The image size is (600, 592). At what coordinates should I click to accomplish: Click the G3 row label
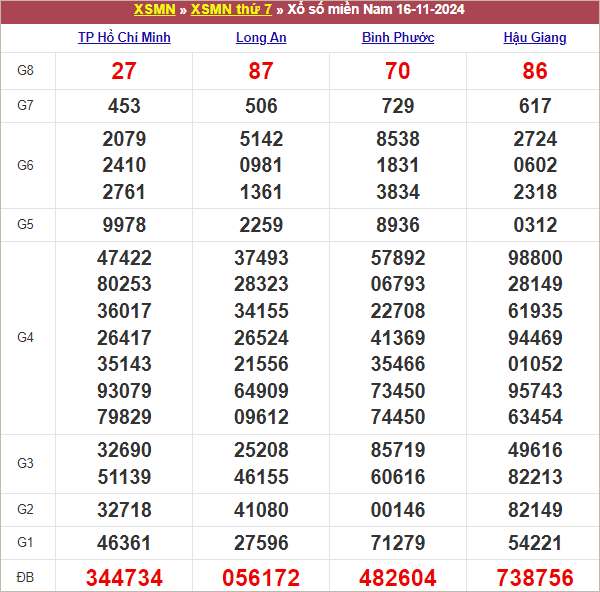tap(25, 463)
